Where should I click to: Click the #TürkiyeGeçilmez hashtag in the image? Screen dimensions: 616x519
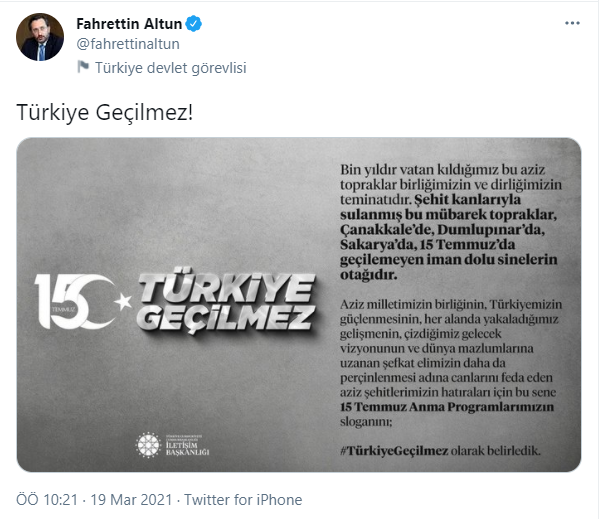click(394, 450)
